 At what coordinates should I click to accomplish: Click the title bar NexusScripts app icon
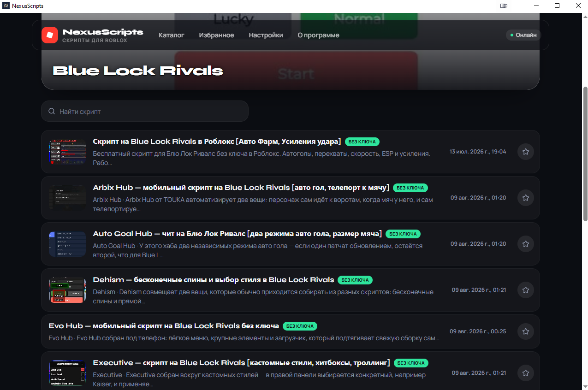(6, 6)
